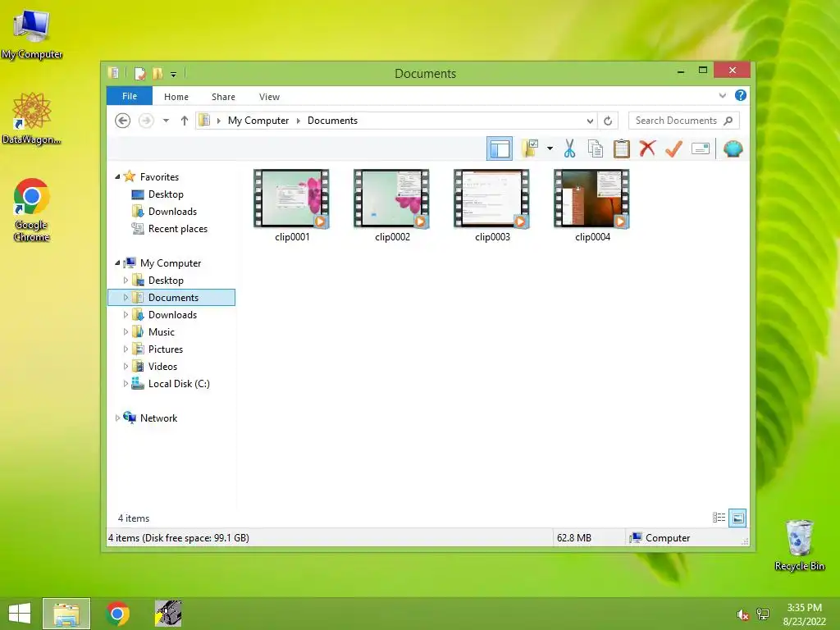Expand the Network tree node
This screenshot has height=630, width=840.
117,418
